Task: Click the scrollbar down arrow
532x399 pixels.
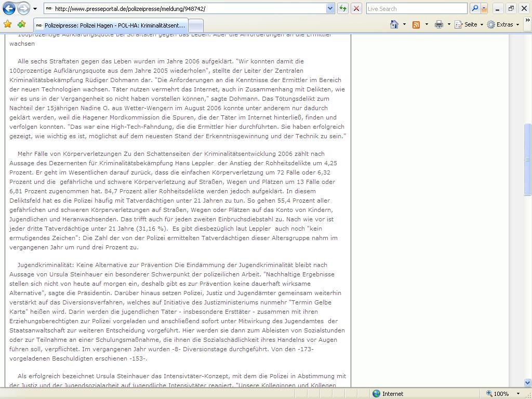Action: pos(528,383)
